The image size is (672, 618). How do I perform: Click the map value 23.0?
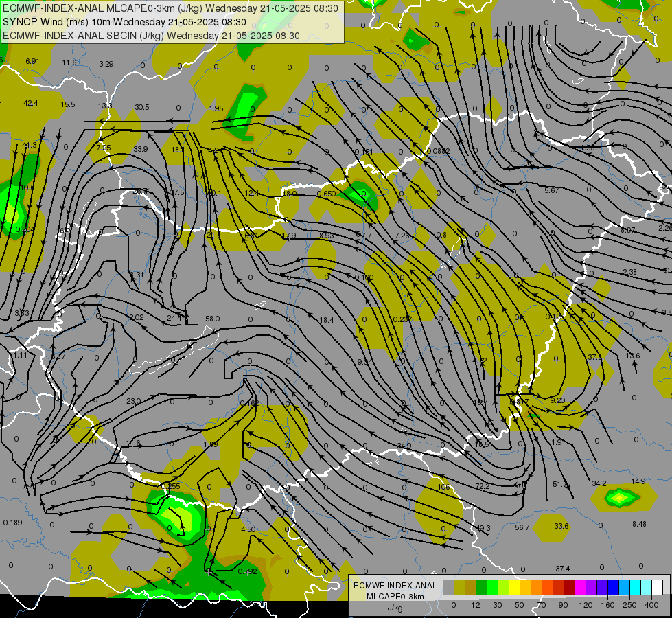133,402
